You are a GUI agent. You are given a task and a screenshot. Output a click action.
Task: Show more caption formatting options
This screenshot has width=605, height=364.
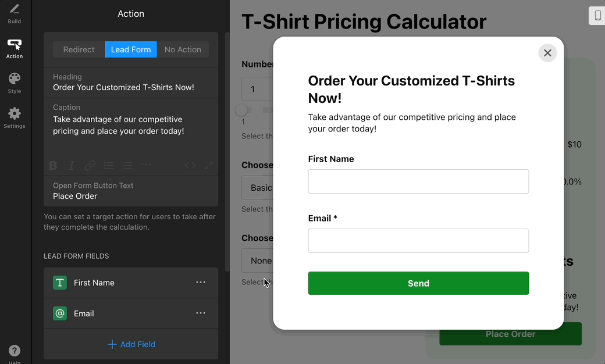pyautogui.click(x=146, y=165)
